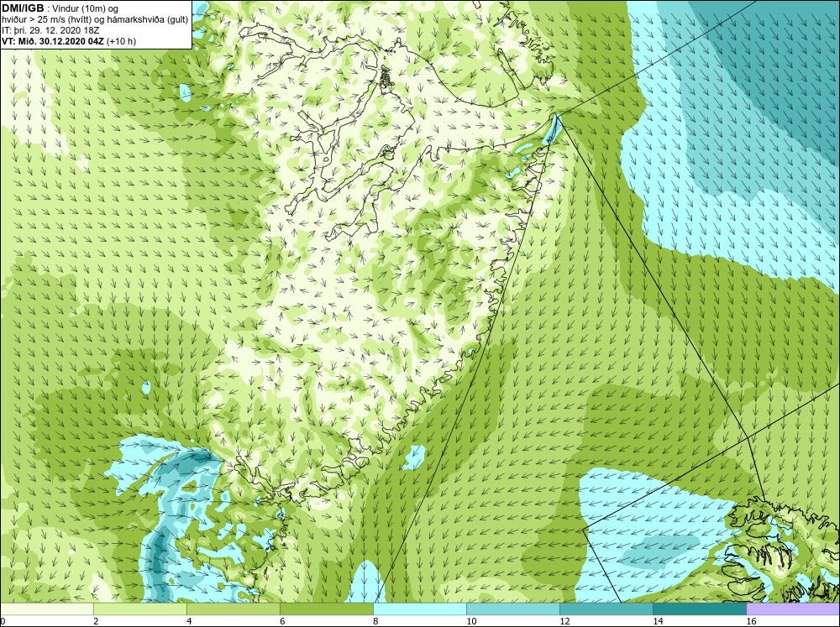This screenshot has width=840, height=627.
Task: Click the scale label '12' under the legend
Action: (x=565, y=621)
